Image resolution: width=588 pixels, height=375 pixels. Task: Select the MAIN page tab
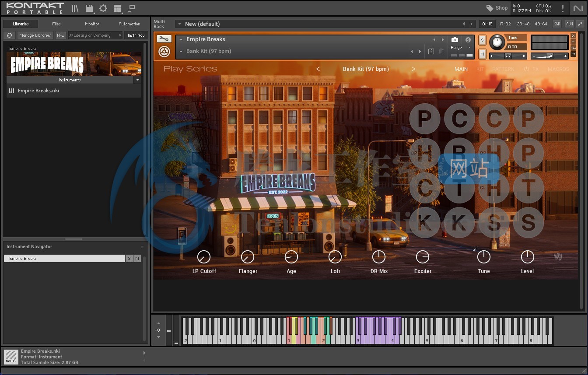[x=461, y=69]
